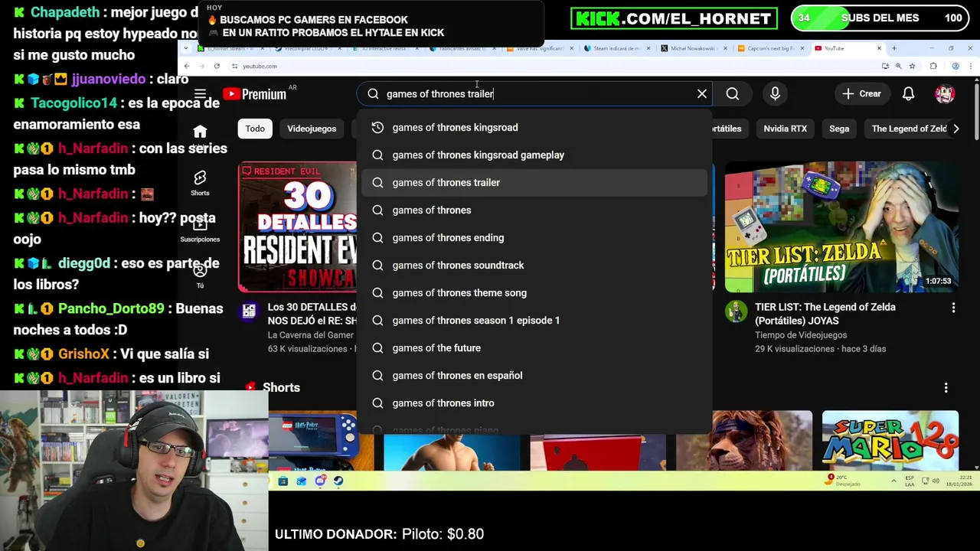Switch to the Steam indicará browser tab
The image size is (980, 551).
point(616,48)
